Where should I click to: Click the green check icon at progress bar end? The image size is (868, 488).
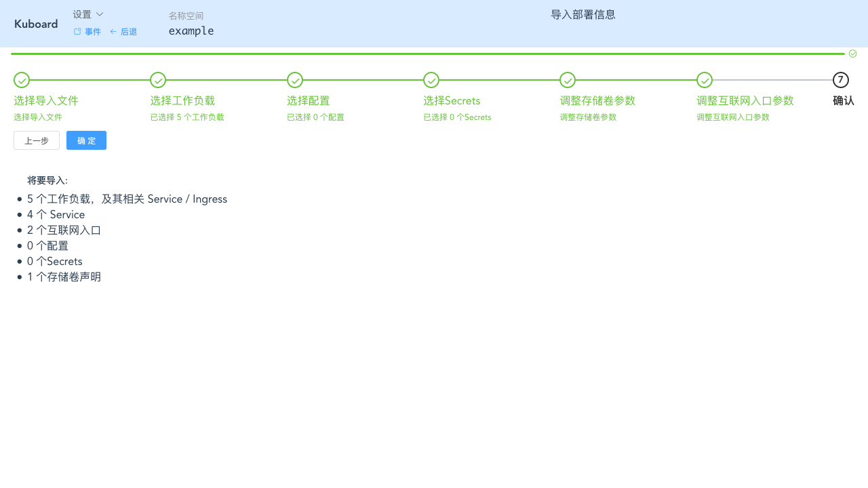(852, 53)
